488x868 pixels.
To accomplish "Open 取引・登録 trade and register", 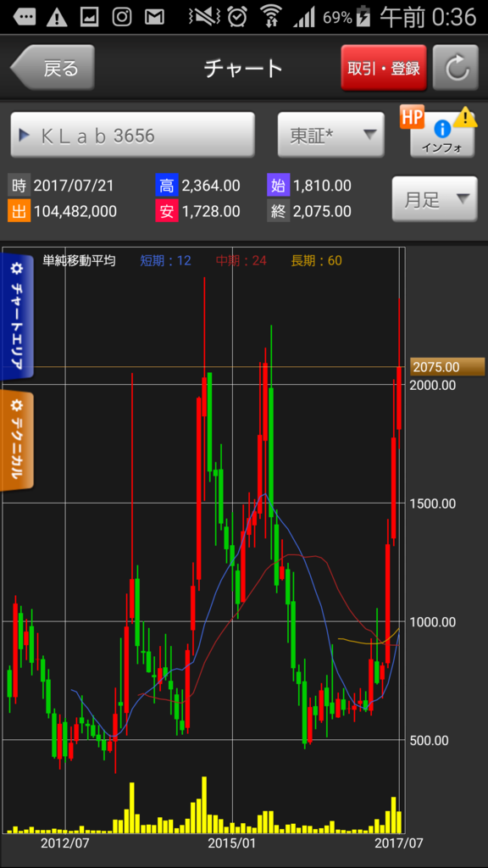I will (x=384, y=68).
